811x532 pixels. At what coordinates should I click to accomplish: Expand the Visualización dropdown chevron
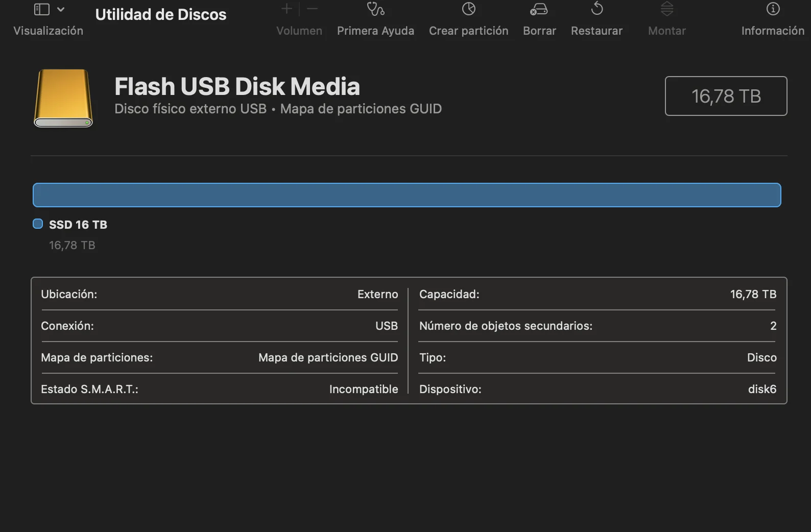pos(61,9)
